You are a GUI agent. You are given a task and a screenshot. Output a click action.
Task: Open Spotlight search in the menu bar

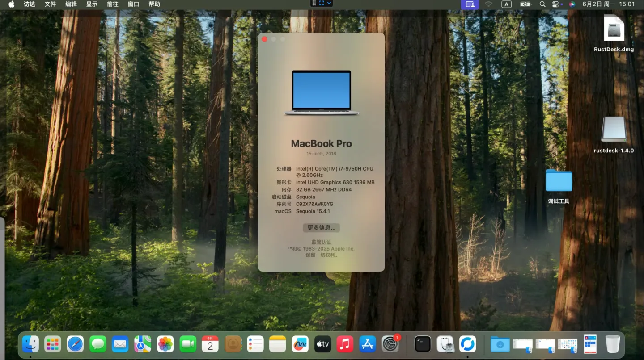pos(542,4)
